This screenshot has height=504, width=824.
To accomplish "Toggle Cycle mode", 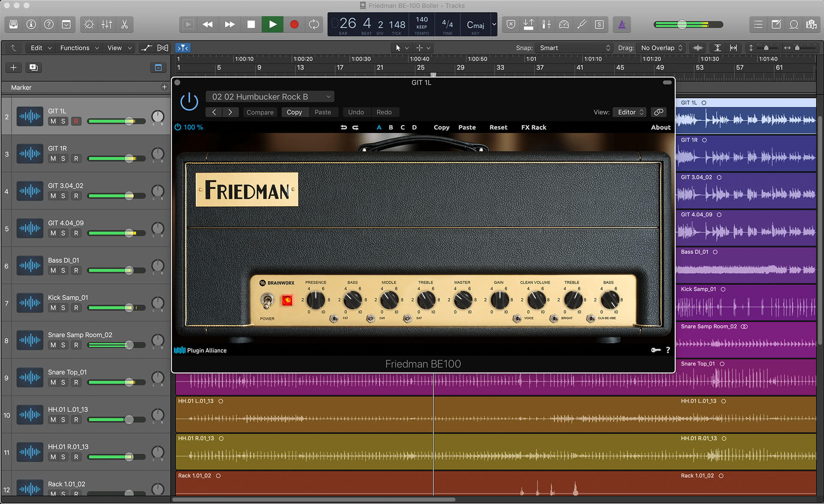I will click(314, 24).
